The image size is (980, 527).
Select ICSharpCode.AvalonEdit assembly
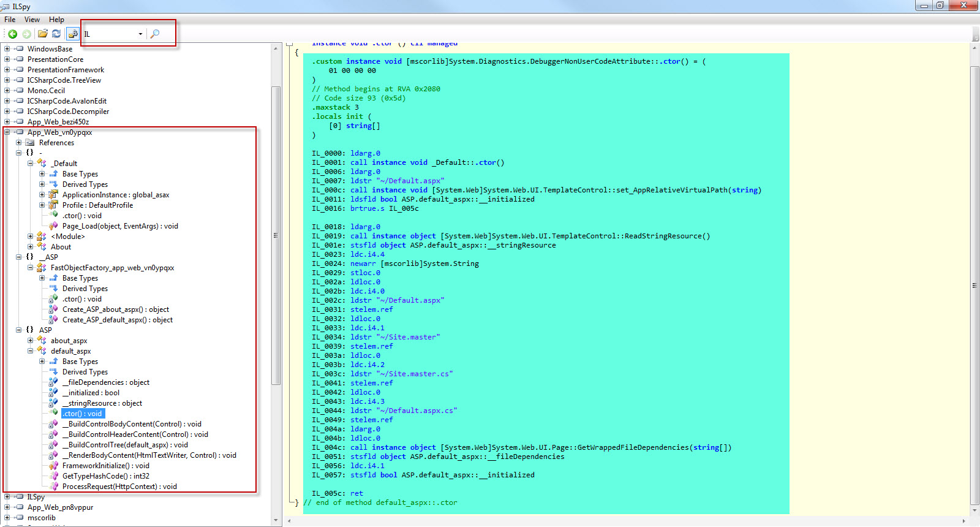[x=67, y=100]
